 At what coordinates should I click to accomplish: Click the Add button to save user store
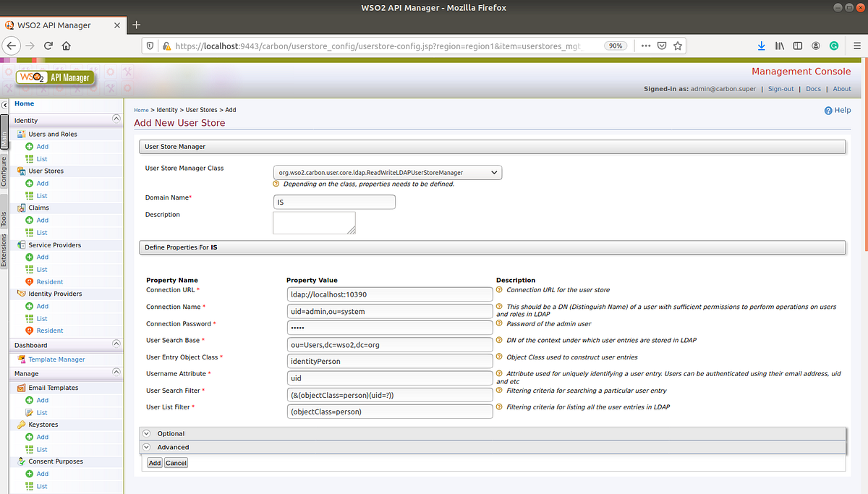tap(153, 462)
